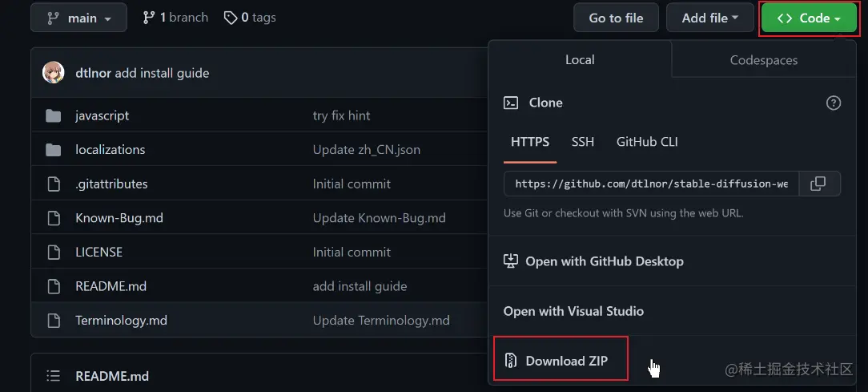Image resolution: width=868 pixels, height=392 pixels.
Task: Click the localizations folder icon
Action: pyautogui.click(x=53, y=150)
